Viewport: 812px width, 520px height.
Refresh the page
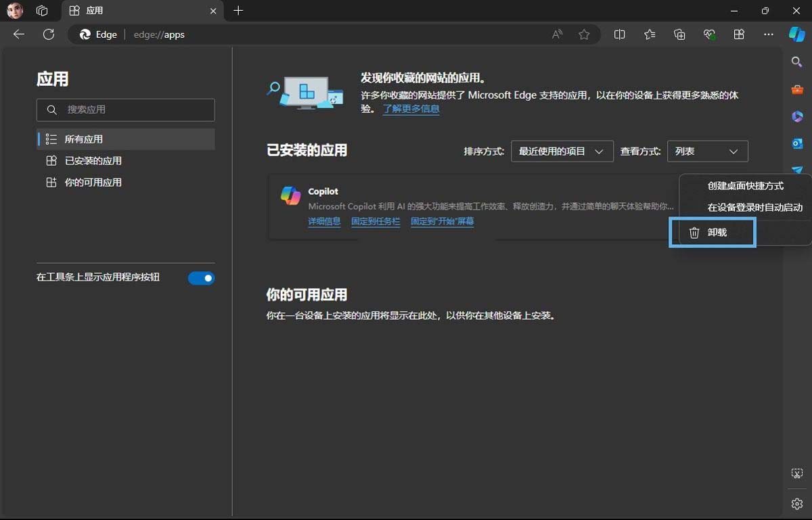click(x=49, y=34)
